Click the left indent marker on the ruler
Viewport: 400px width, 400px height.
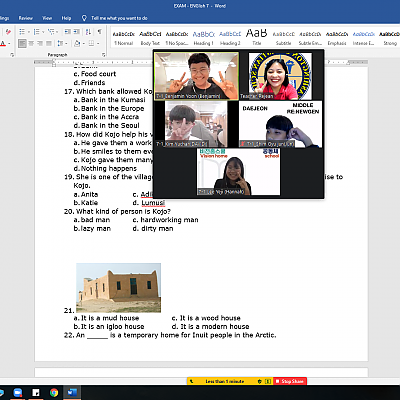tap(54, 62)
